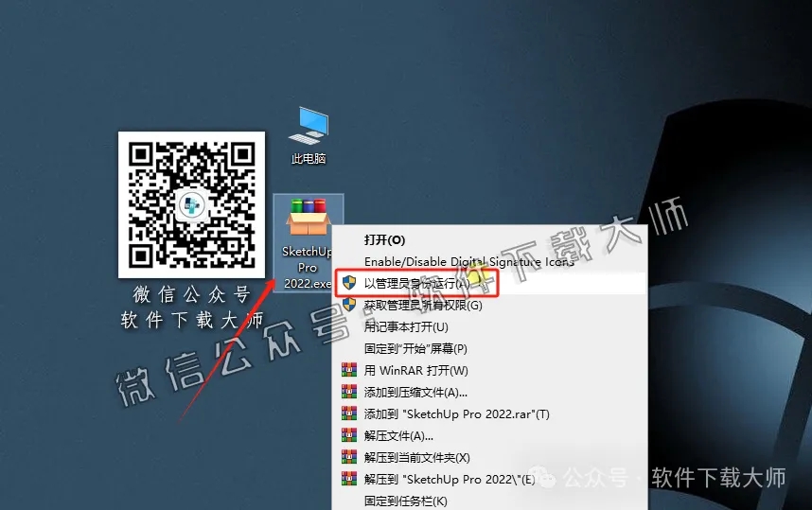Select Enable/Disable Digital Signature Icons entry
This screenshot has width=812, height=510.
click(468, 261)
